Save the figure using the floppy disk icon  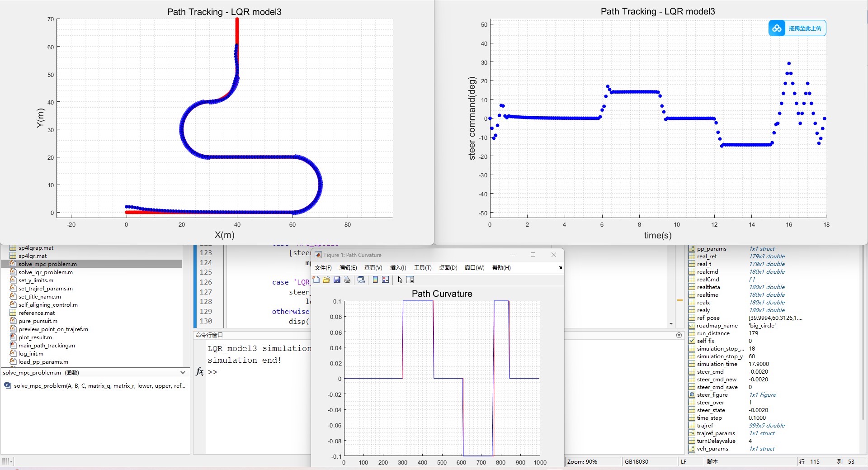337,280
